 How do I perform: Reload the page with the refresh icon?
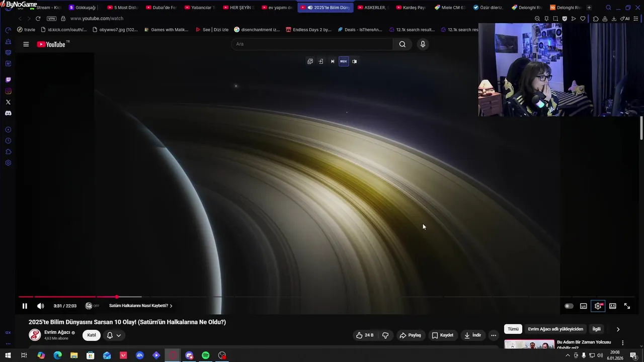tap(38, 19)
